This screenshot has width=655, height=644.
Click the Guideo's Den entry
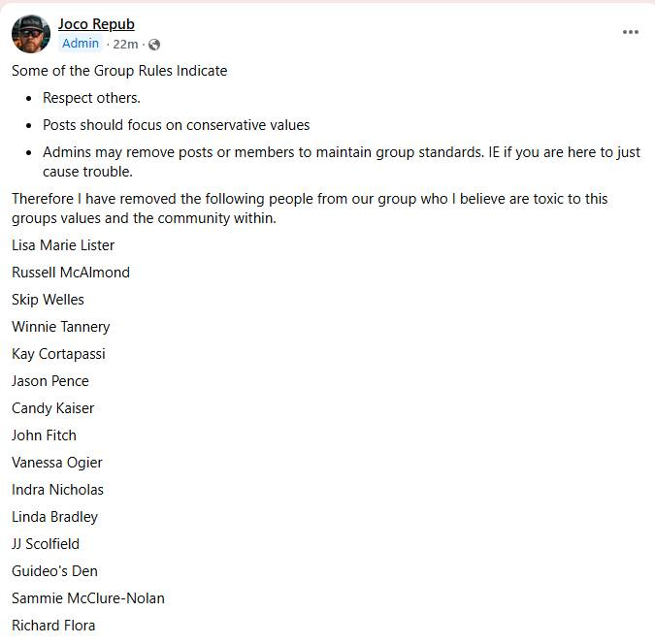point(54,571)
